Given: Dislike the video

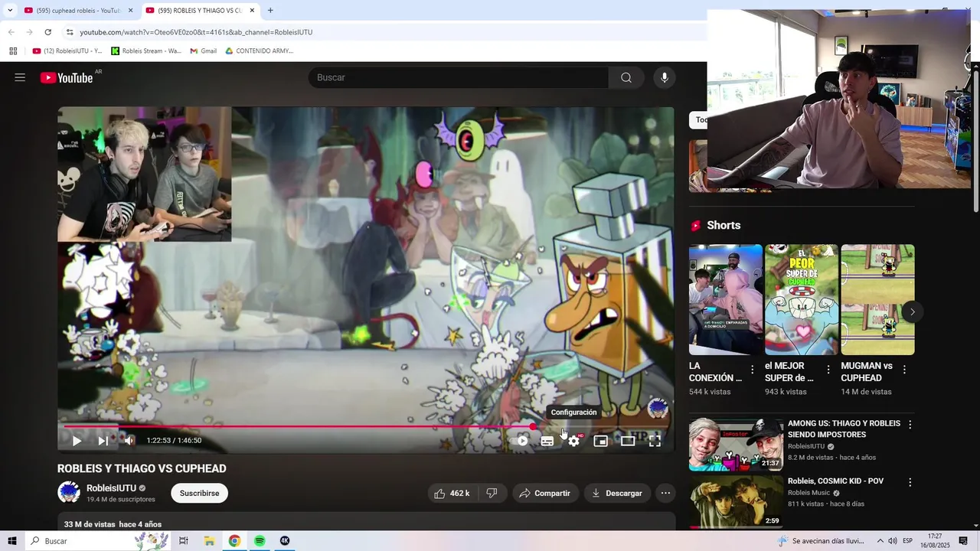Looking at the screenshot, I should click(492, 494).
